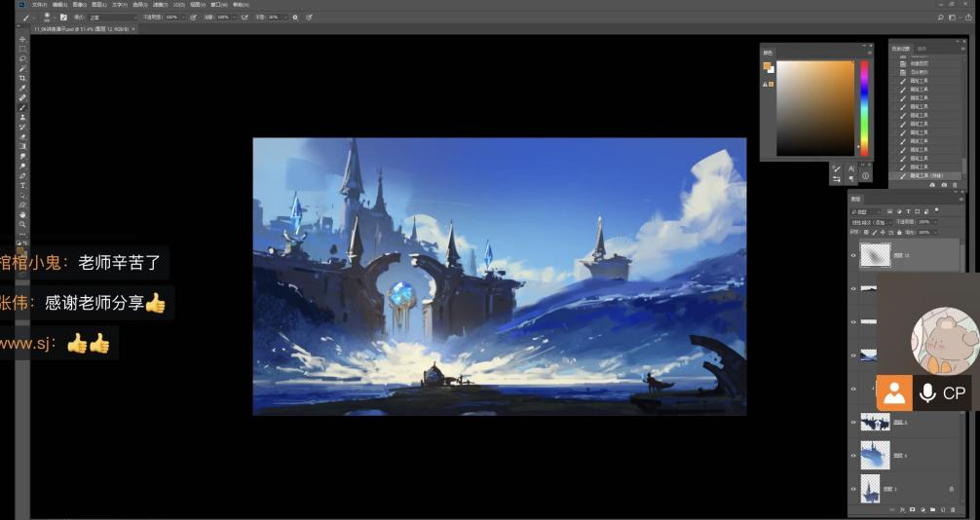
Task: Create a new layer
Action: [943, 510]
